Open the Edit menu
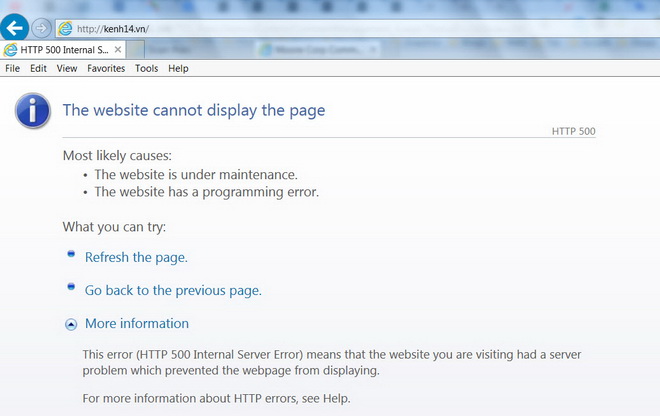Viewport: 660px width, 416px height. pyautogui.click(x=38, y=69)
